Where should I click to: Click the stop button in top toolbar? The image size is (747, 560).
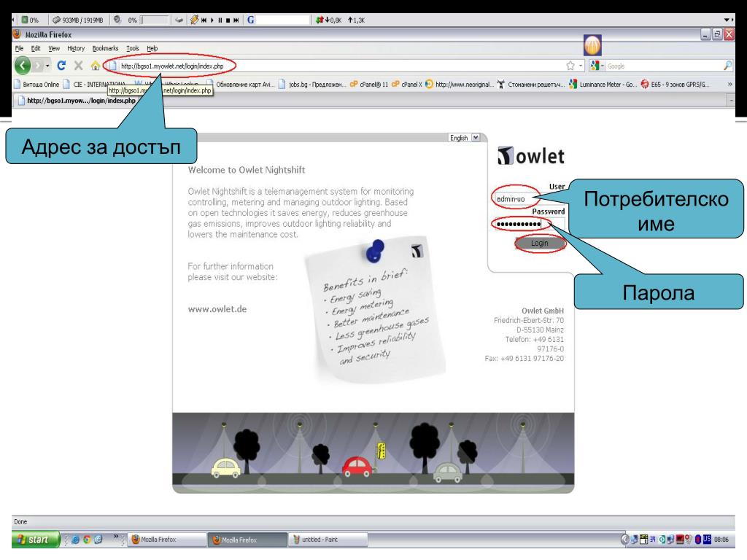tap(228, 20)
